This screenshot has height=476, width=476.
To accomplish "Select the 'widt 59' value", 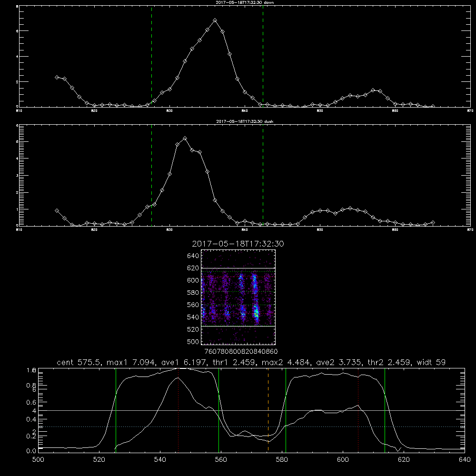I will 431,362.
